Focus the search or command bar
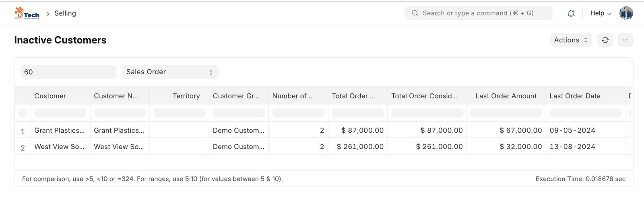644x204 pixels. click(x=479, y=13)
